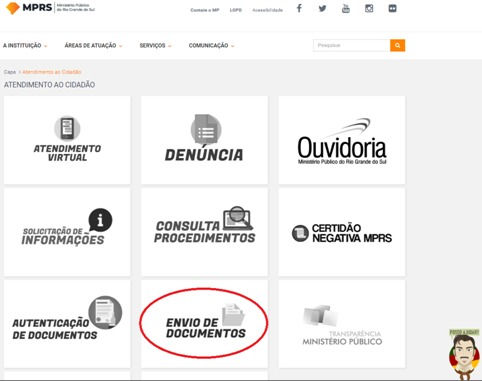
Task: Open the Denúncia tile
Action: [204, 140]
